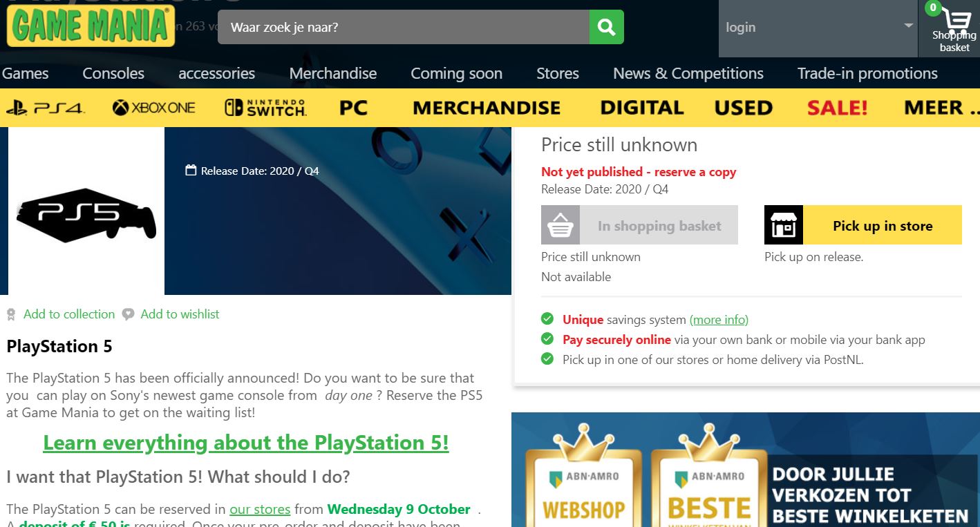Follow the 'our stores' link
This screenshot has height=527, width=980.
(x=260, y=509)
